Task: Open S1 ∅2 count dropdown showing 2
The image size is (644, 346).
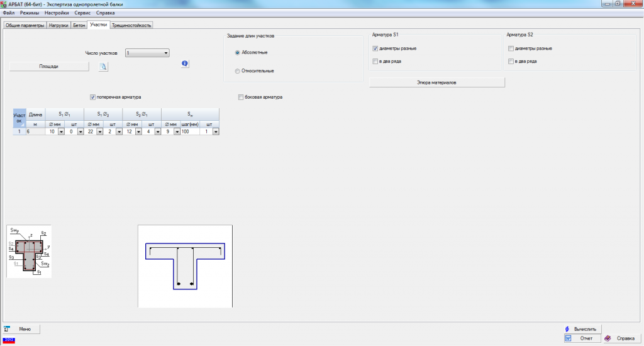Action: pos(119,131)
